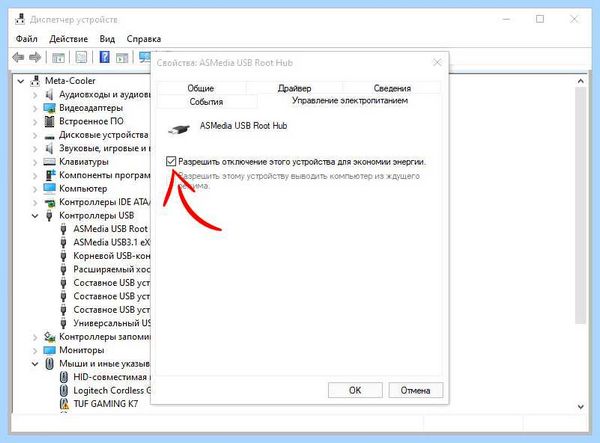The width and height of the screenshot is (600, 443).
Task: Click the Мыши и иные указывающие mouse icon
Action: [x=49, y=364]
